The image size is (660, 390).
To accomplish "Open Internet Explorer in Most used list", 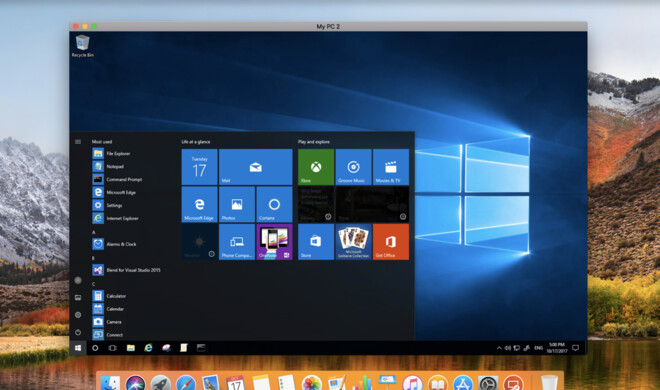I will click(x=115, y=218).
